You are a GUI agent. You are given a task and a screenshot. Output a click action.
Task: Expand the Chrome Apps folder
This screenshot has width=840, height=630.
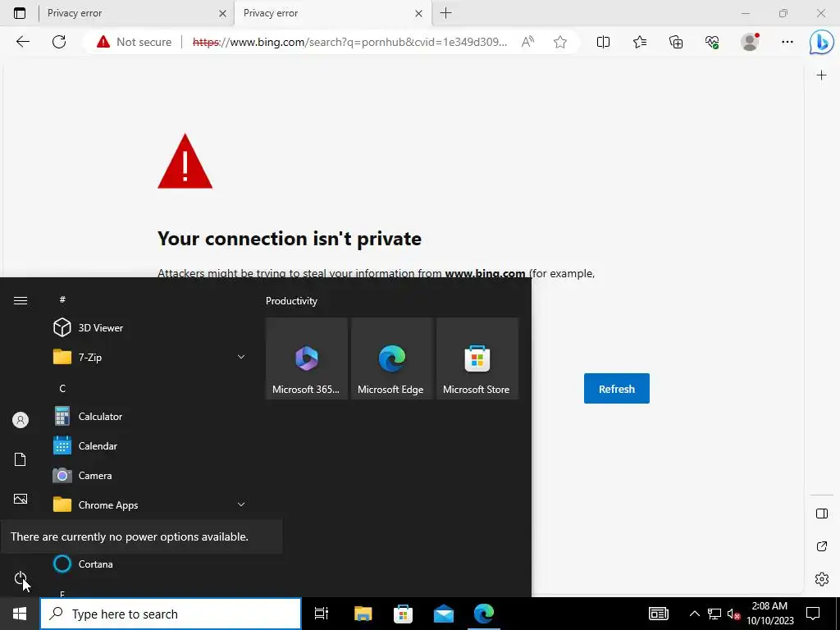click(x=150, y=504)
